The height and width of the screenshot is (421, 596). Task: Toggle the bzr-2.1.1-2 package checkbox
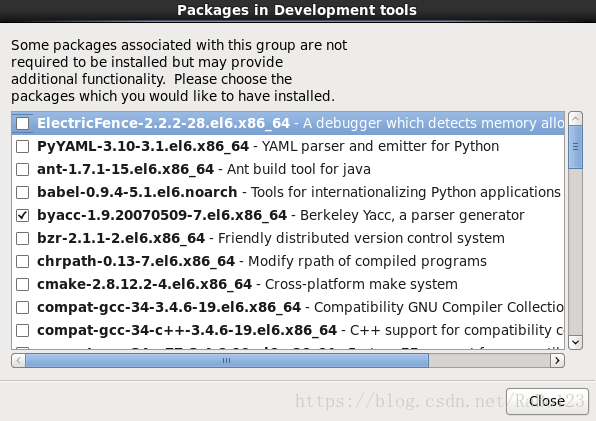coord(22,238)
